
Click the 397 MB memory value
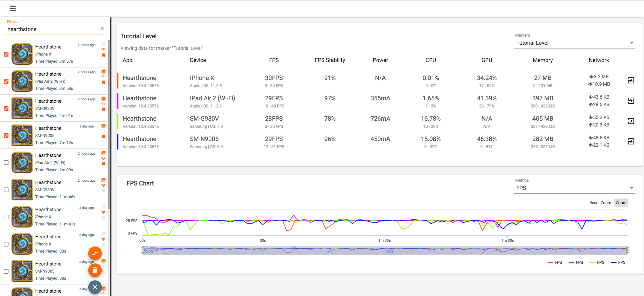(x=543, y=98)
